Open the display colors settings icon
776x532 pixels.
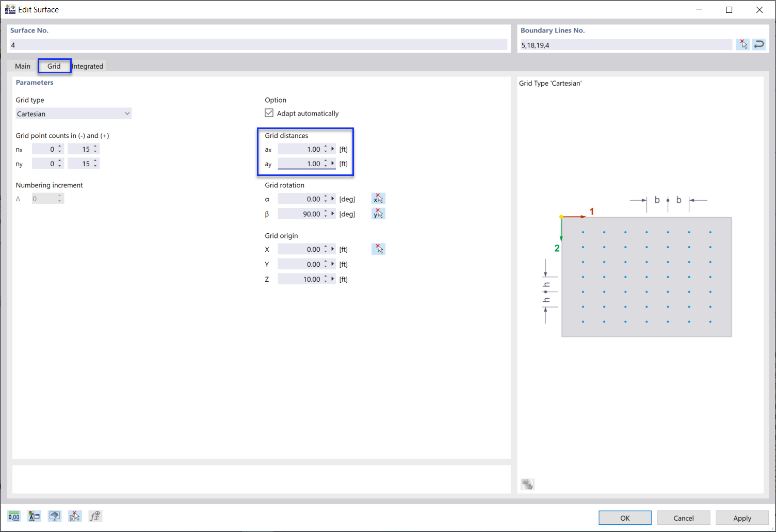click(34, 516)
